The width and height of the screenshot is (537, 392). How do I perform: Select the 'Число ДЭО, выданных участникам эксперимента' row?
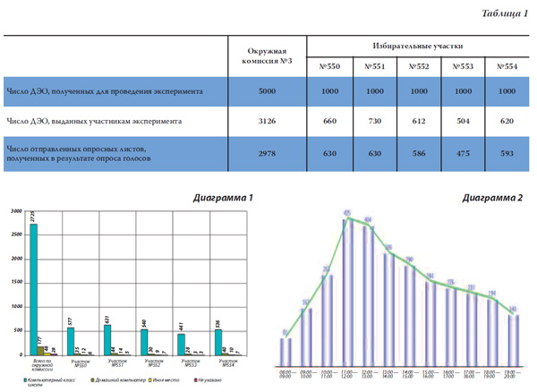(107, 121)
